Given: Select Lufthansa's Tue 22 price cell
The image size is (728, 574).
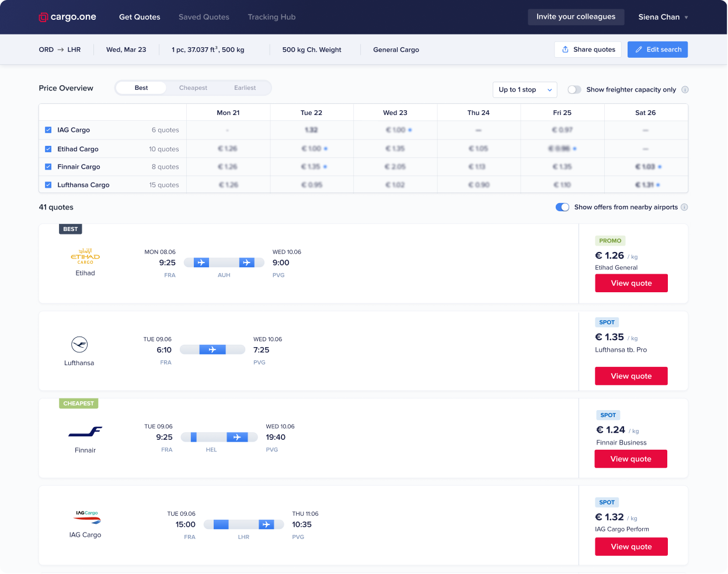Looking at the screenshot, I should (x=311, y=184).
